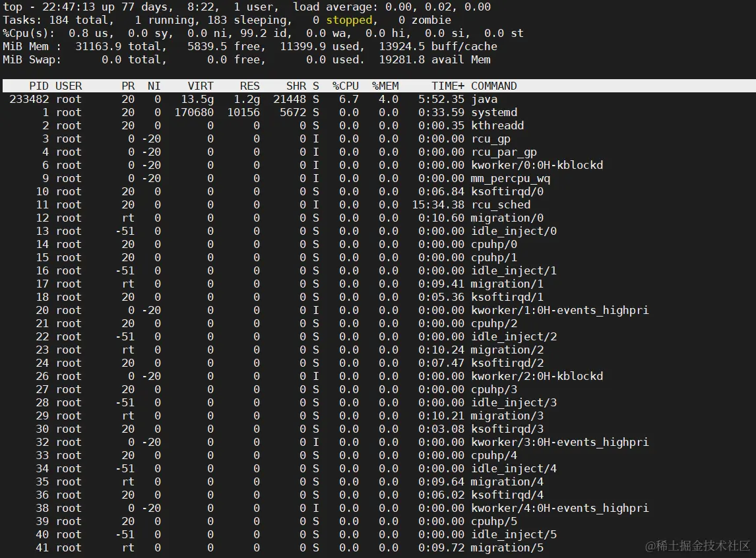
Task: Click the migration/3 command
Action: [507, 416]
